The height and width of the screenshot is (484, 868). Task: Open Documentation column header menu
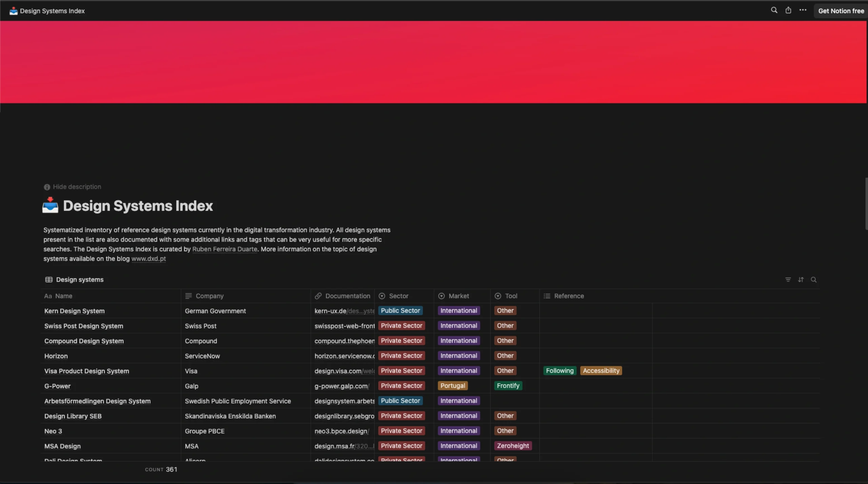342,296
